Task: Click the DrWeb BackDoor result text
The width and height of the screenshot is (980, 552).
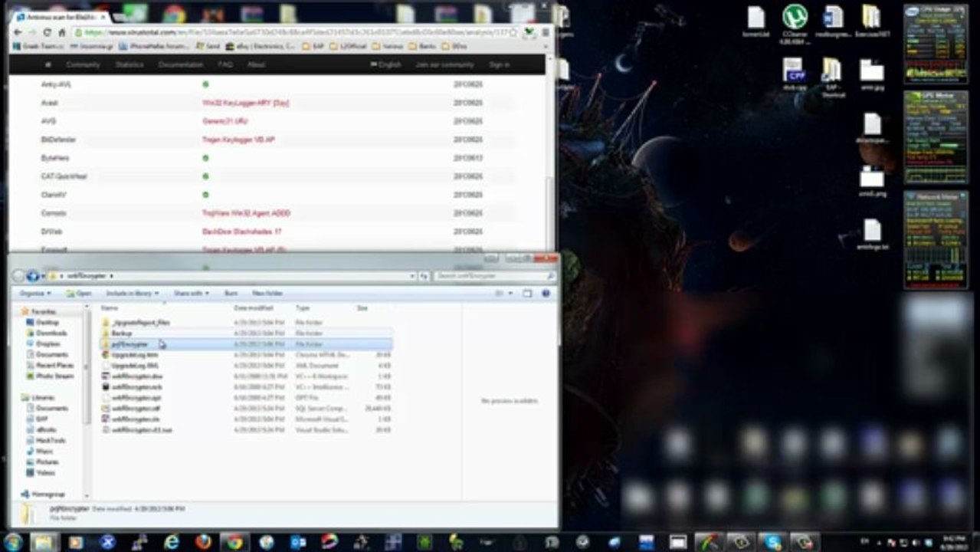Action: (x=242, y=232)
